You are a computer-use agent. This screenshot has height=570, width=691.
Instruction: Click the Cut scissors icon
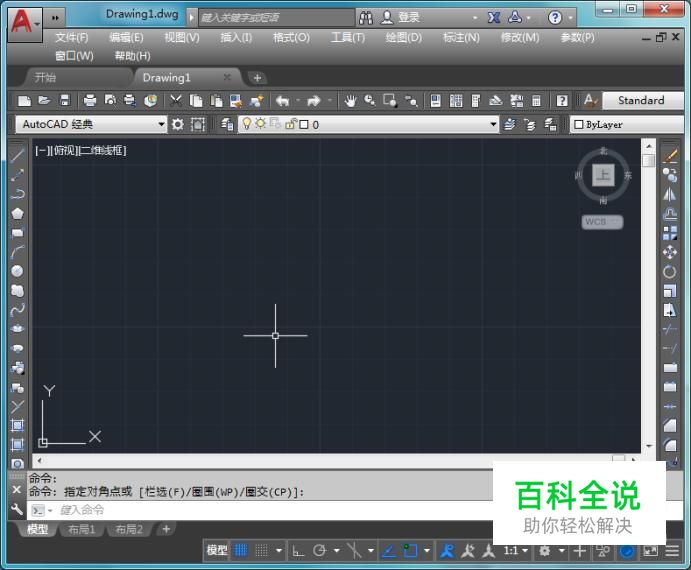click(176, 100)
